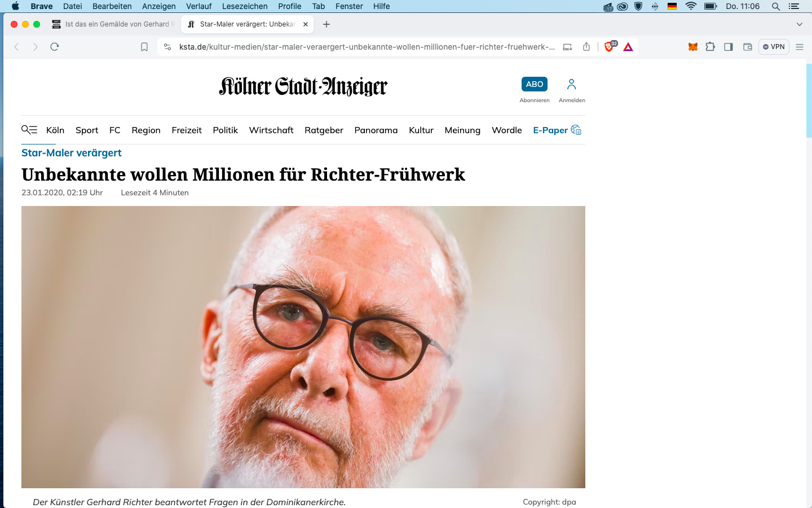Open the Lesezeichen menu
Screen dimensions: 812x508
pos(245,6)
